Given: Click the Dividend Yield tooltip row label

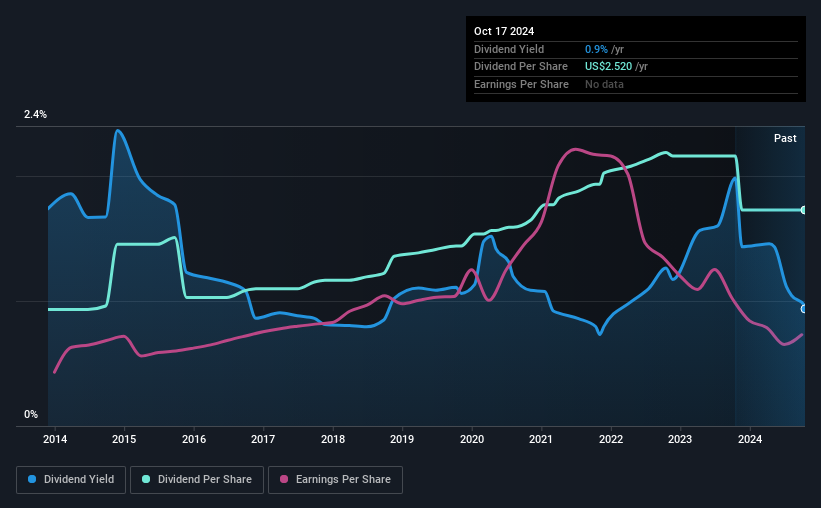Looking at the screenshot, I should [x=509, y=49].
